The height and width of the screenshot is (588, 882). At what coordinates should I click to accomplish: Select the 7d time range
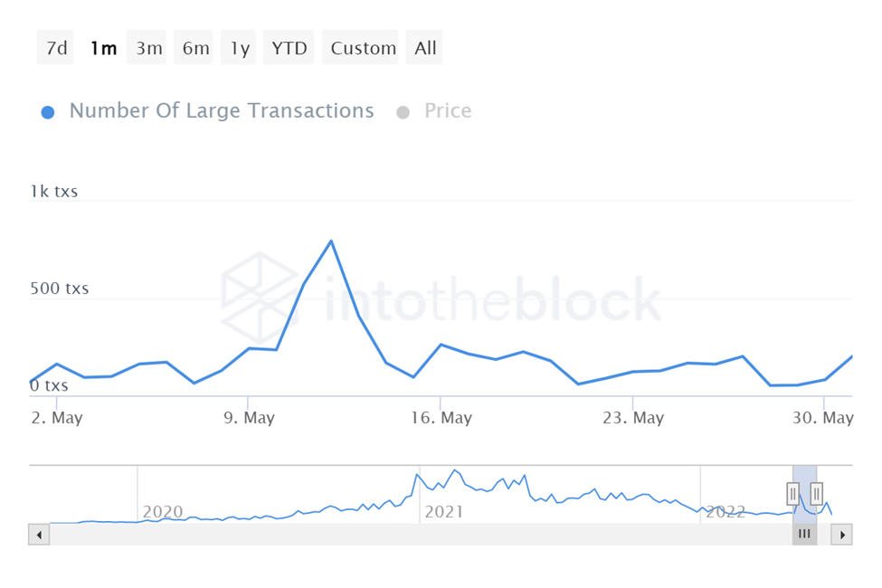point(56,48)
